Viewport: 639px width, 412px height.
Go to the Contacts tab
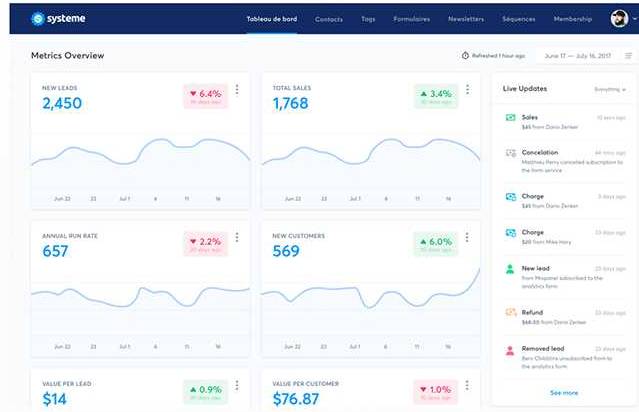(328, 19)
